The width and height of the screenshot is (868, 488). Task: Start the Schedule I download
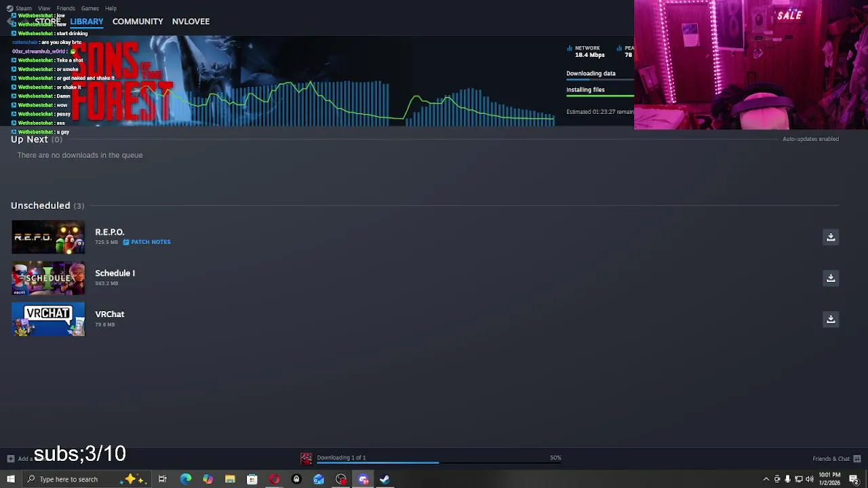click(831, 278)
